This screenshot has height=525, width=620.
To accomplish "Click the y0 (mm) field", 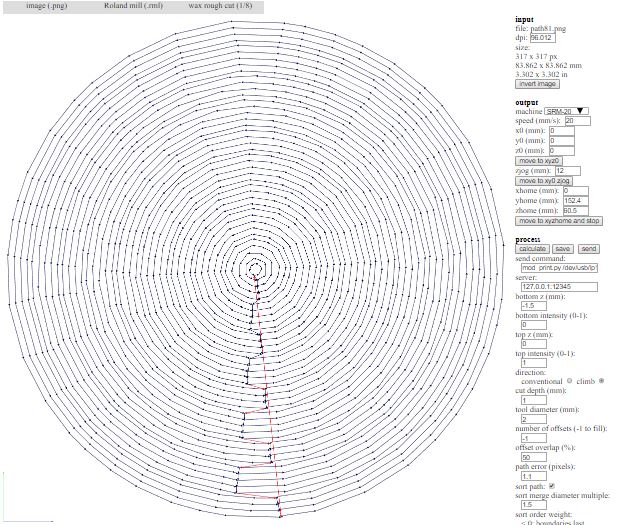I will click(x=562, y=141).
